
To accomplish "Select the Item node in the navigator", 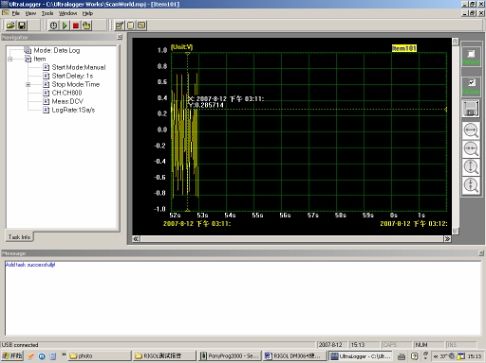I will pos(40,59).
